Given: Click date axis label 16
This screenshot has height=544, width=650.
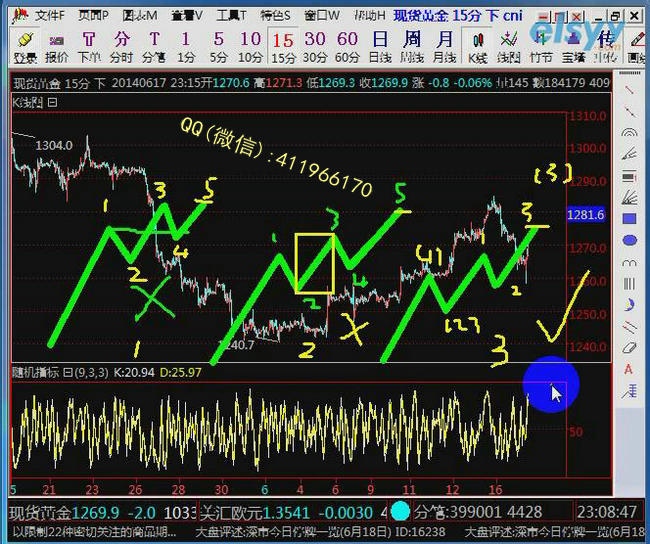Looking at the screenshot, I should click(x=496, y=490).
